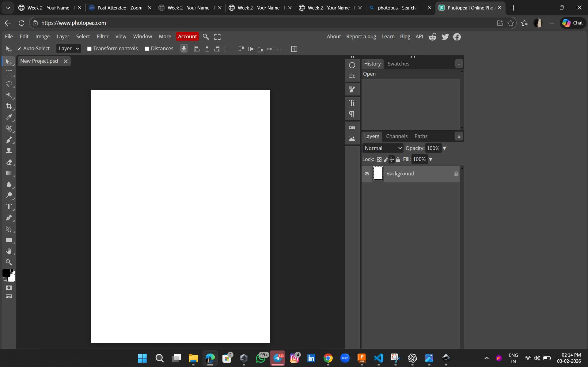
Task: Switch to the Paths tab
Action: pyautogui.click(x=421, y=136)
